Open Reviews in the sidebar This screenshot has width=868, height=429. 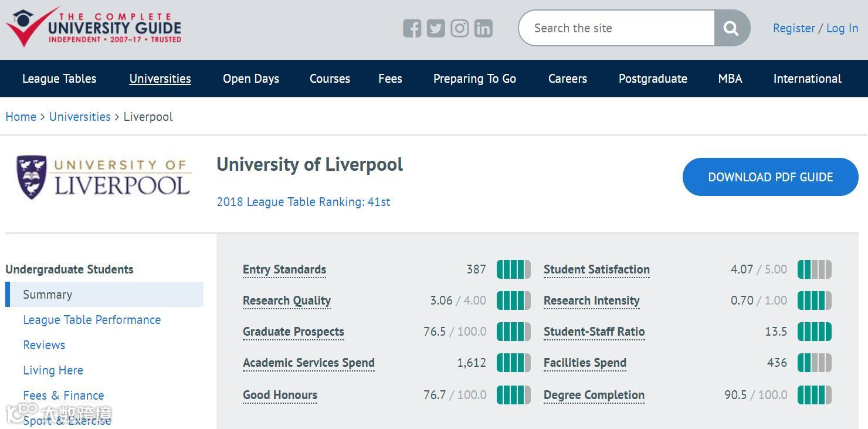click(44, 345)
